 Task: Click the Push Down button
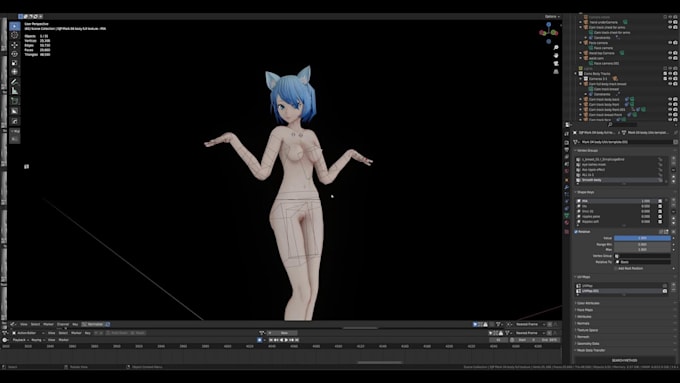pos(119,333)
